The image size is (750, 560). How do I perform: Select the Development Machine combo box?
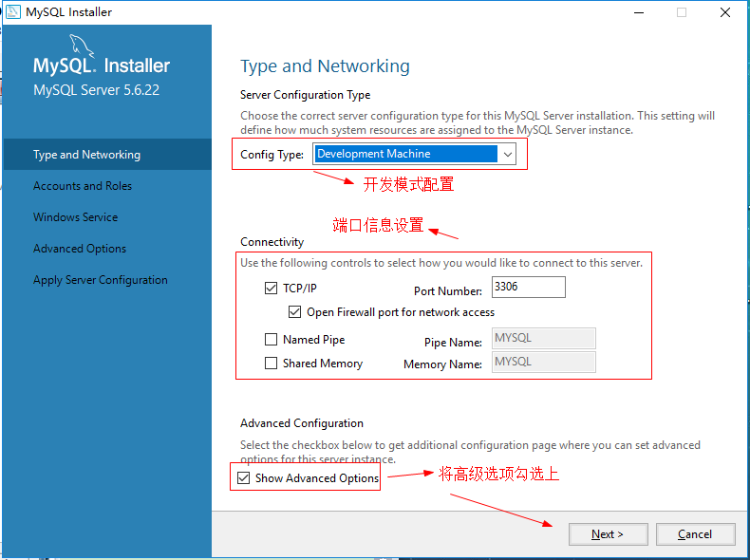[414, 154]
